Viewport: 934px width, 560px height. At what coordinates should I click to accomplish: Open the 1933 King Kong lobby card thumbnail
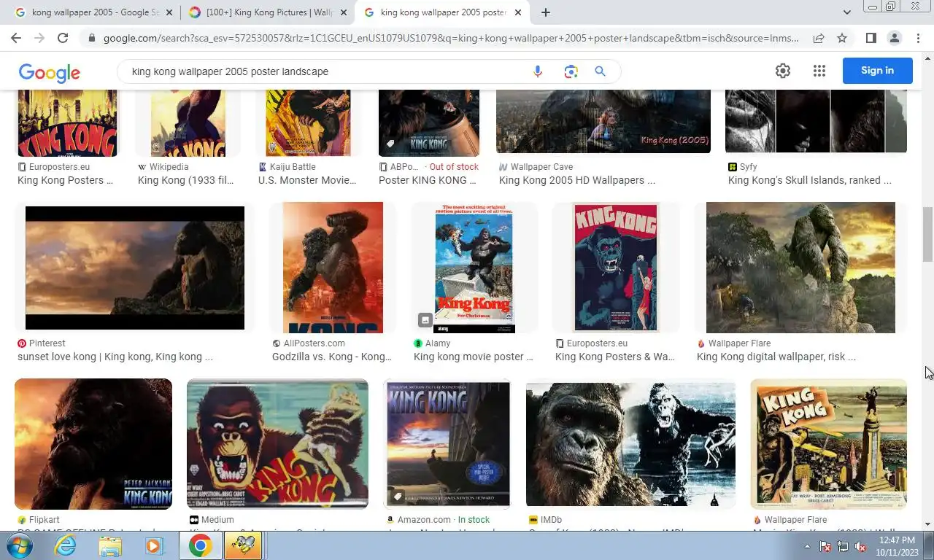(828, 443)
